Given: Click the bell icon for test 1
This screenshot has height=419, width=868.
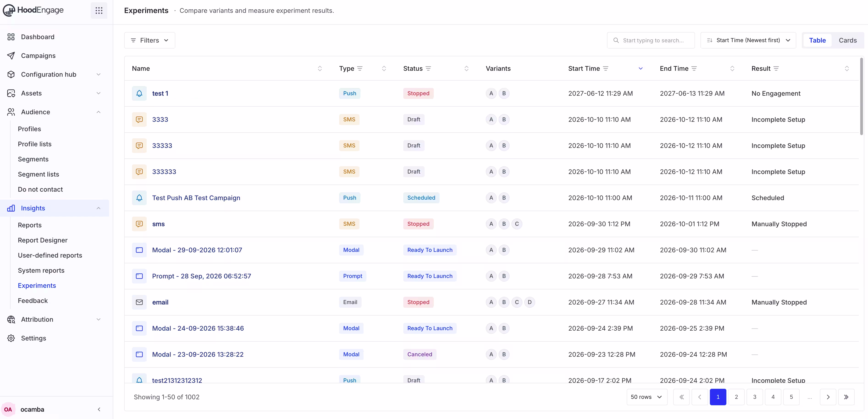Looking at the screenshot, I should pos(139,93).
